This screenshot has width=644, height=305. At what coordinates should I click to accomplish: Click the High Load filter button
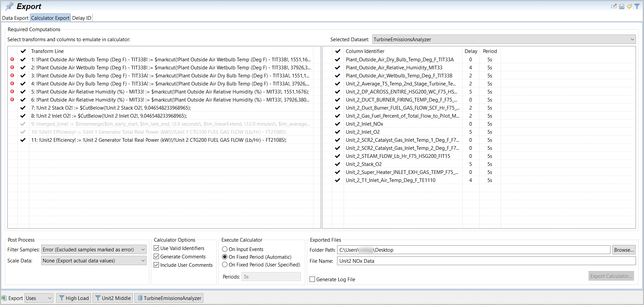click(74, 298)
